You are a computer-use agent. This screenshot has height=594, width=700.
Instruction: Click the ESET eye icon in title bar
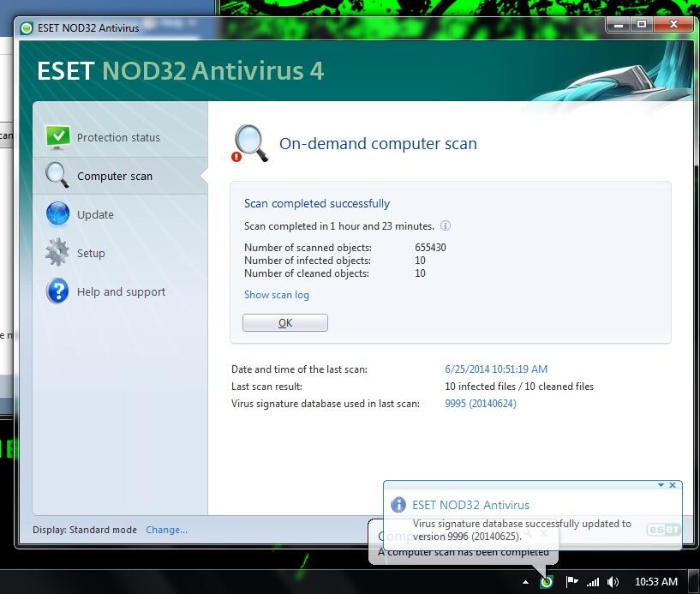27,28
